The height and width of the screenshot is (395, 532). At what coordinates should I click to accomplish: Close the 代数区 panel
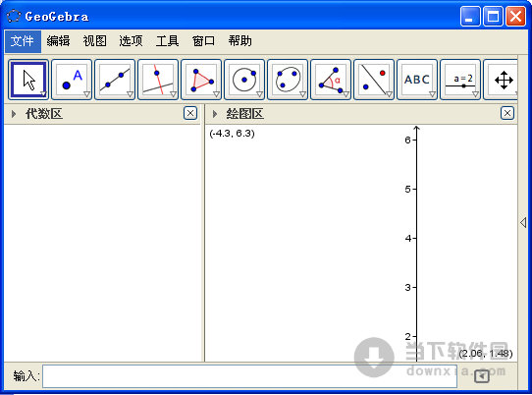tap(190, 113)
